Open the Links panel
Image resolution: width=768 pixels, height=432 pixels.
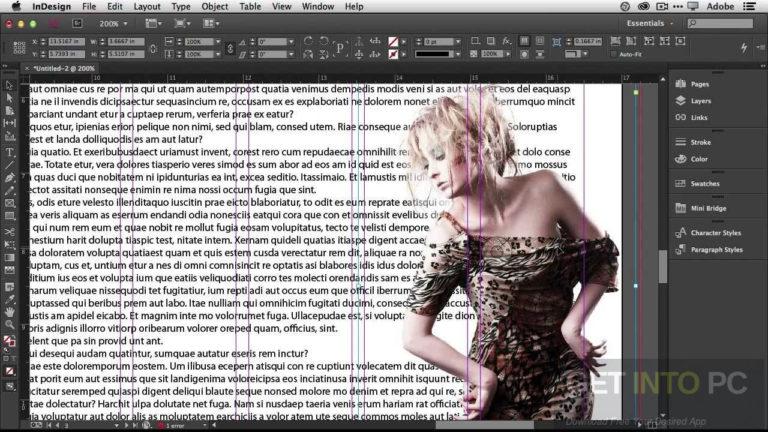click(x=699, y=118)
